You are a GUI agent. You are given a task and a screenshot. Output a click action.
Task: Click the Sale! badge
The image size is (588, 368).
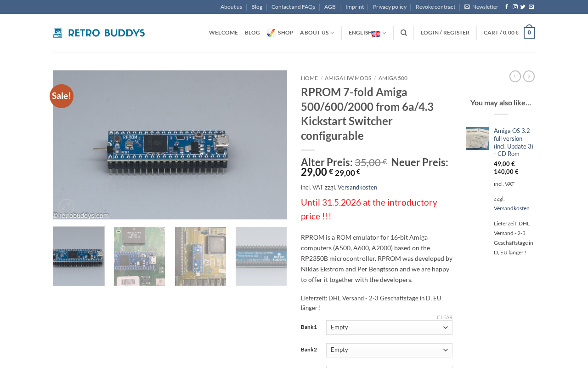point(62,96)
